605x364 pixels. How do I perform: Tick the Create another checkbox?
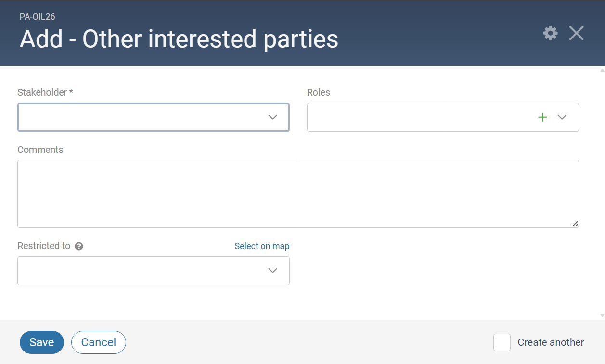tap(502, 342)
